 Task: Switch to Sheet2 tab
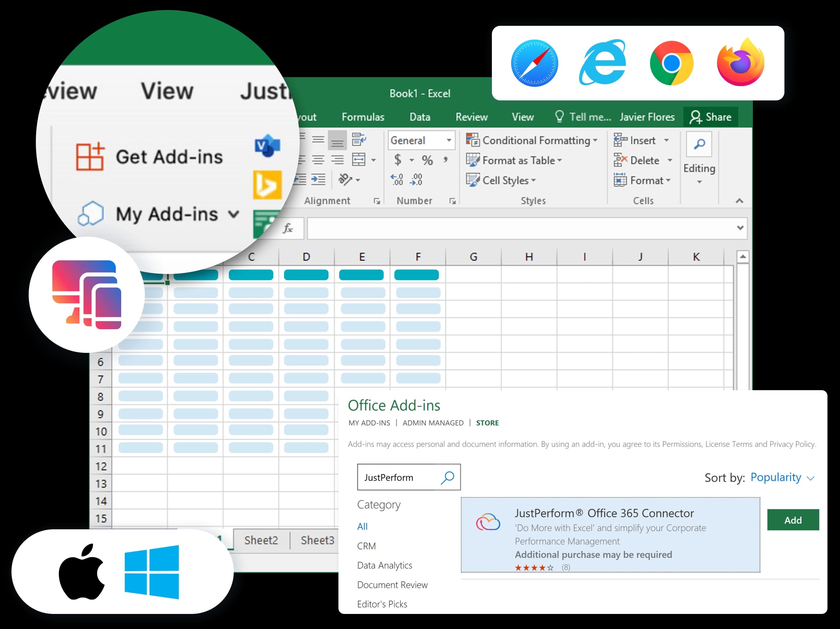point(261,540)
